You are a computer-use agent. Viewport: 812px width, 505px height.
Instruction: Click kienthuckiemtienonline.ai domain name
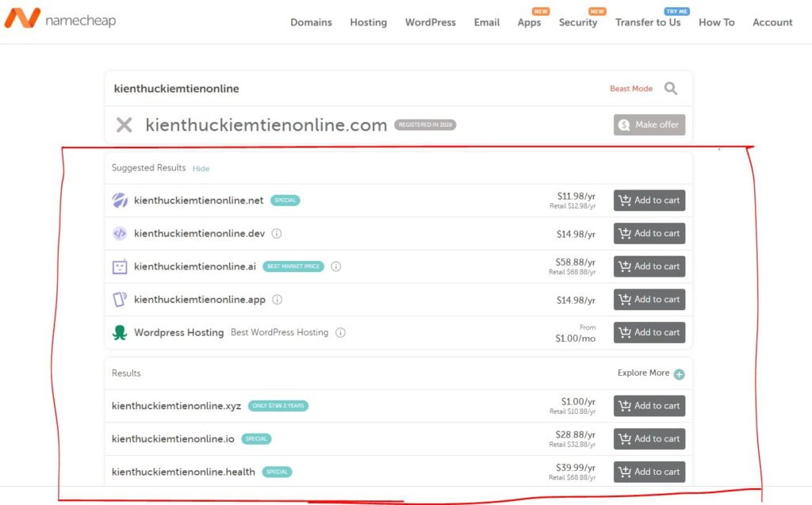pyautogui.click(x=195, y=266)
